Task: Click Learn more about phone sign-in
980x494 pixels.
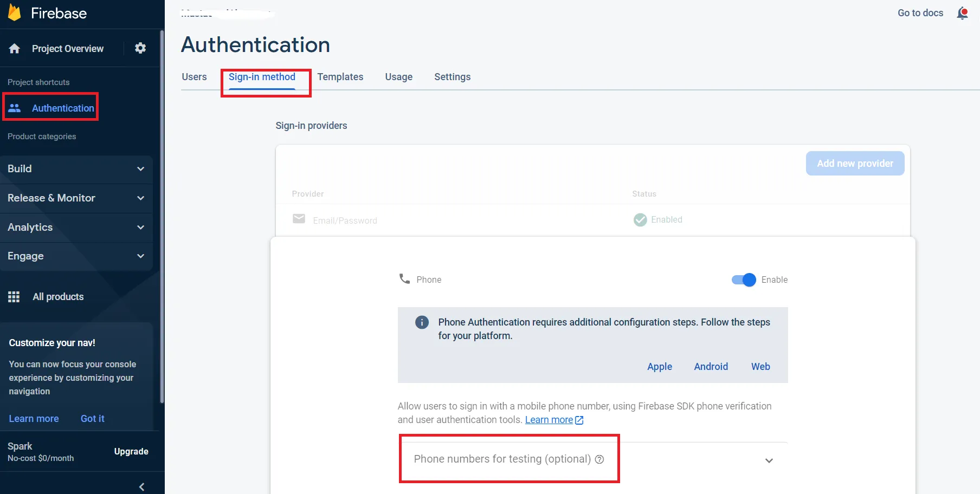Action: [x=549, y=420]
